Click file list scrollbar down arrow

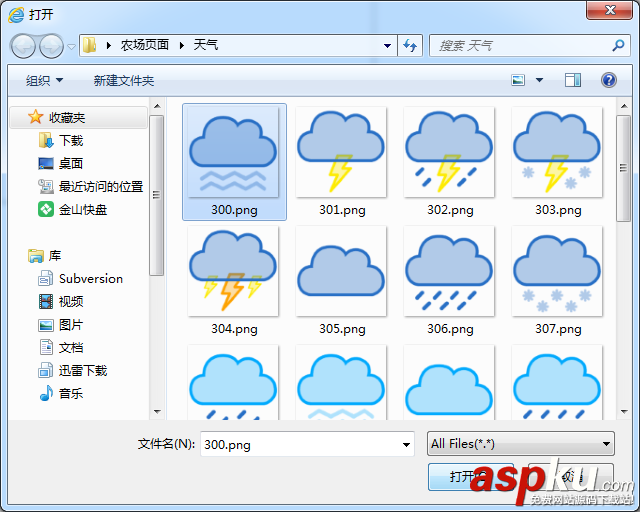(624, 411)
